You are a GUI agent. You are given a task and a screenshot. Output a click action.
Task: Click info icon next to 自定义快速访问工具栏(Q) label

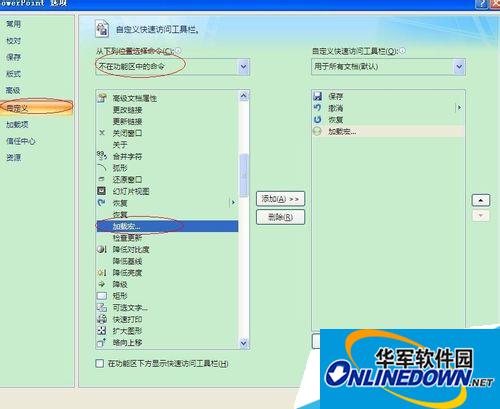click(402, 51)
